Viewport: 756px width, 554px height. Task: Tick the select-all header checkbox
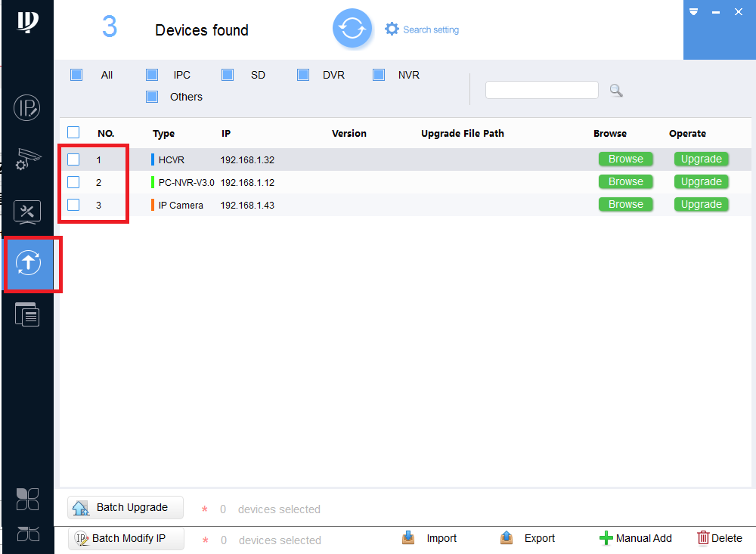tap(73, 132)
